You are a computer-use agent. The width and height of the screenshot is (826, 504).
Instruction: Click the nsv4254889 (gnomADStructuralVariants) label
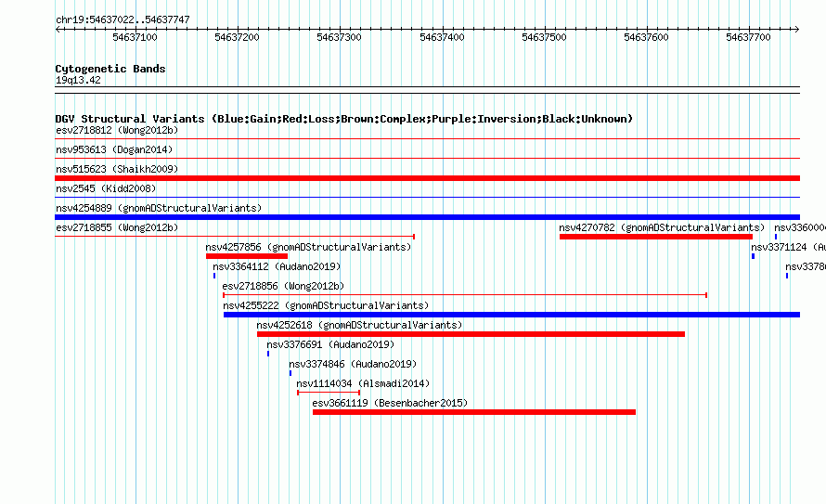(159, 208)
